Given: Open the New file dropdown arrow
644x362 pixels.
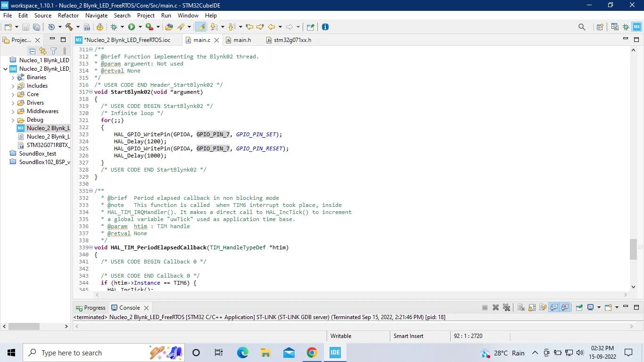Looking at the screenshot, I should point(17,27).
